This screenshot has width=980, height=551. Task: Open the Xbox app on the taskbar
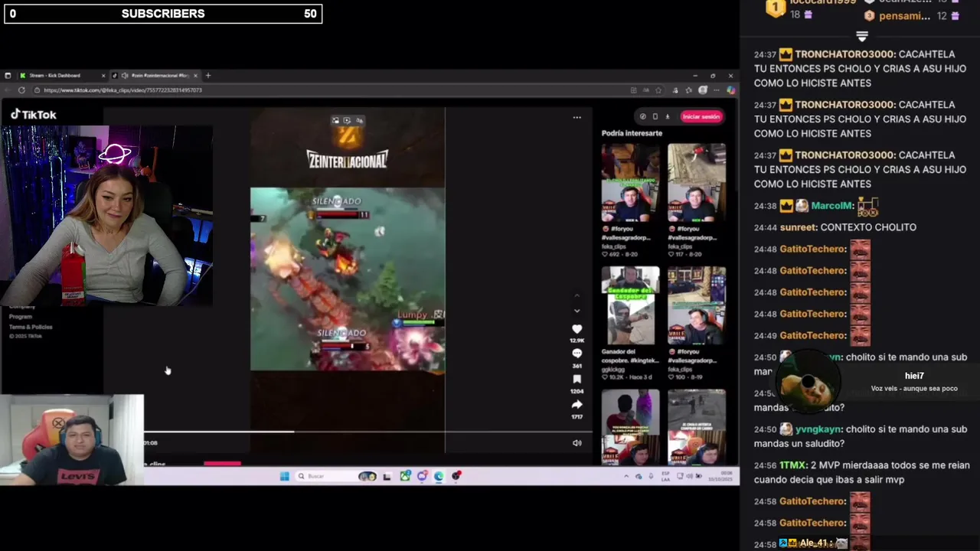pos(405,476)
